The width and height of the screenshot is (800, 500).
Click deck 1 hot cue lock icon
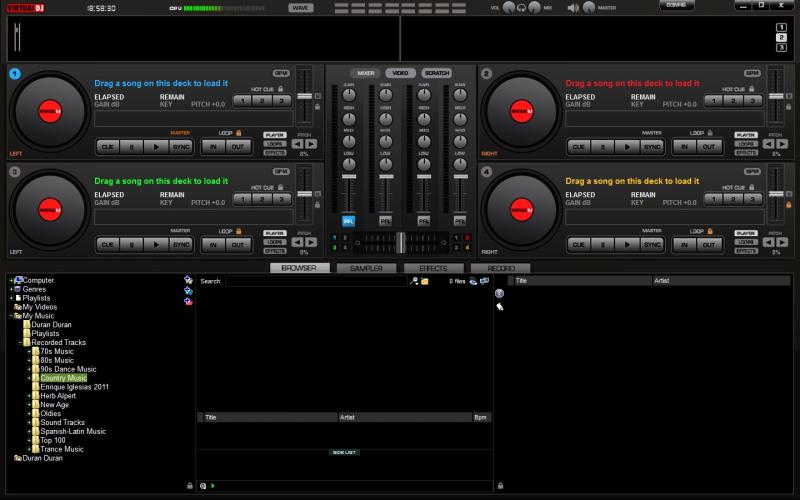281,89
